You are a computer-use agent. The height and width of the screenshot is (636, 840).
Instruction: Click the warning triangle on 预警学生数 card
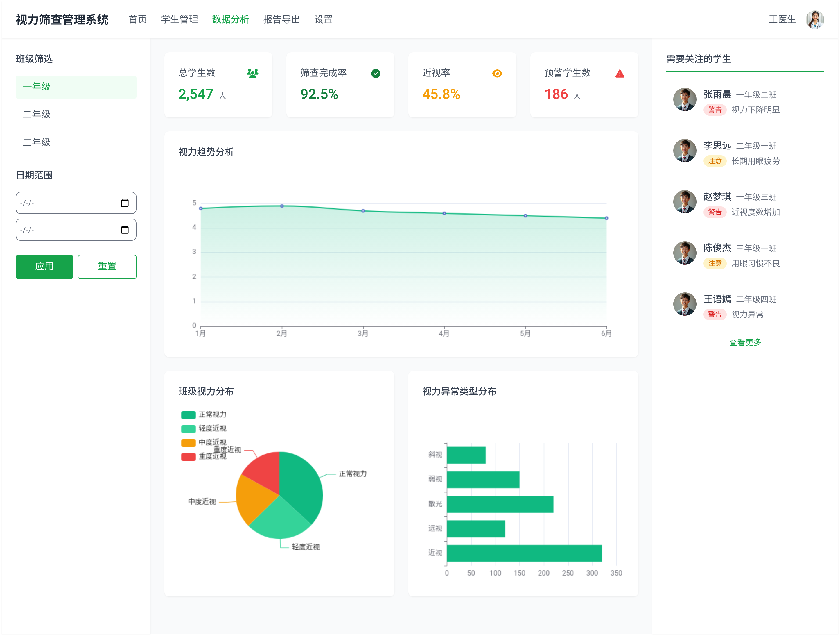tap(620, 73)
